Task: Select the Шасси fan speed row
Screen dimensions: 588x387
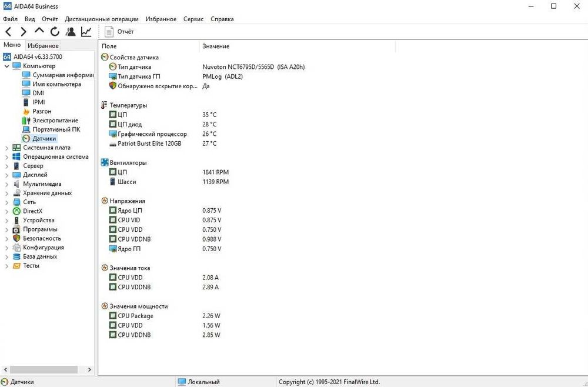Action: [168, 182]
